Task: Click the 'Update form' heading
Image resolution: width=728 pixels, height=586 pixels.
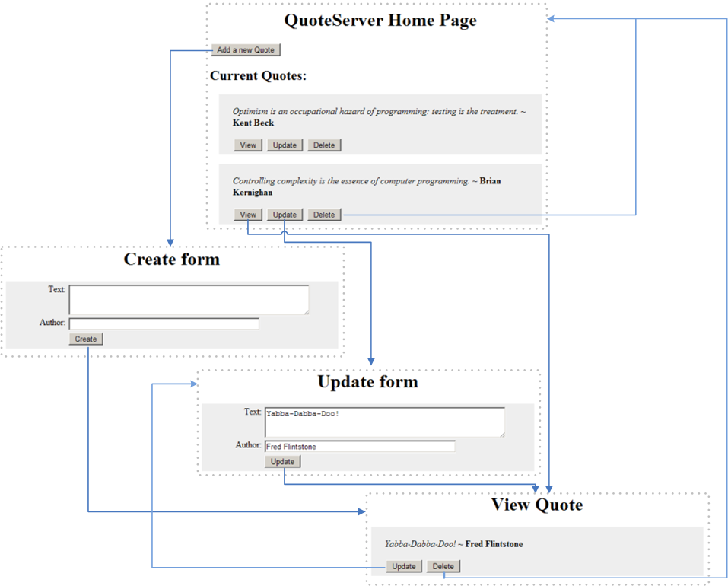Action: pos(367,382)
